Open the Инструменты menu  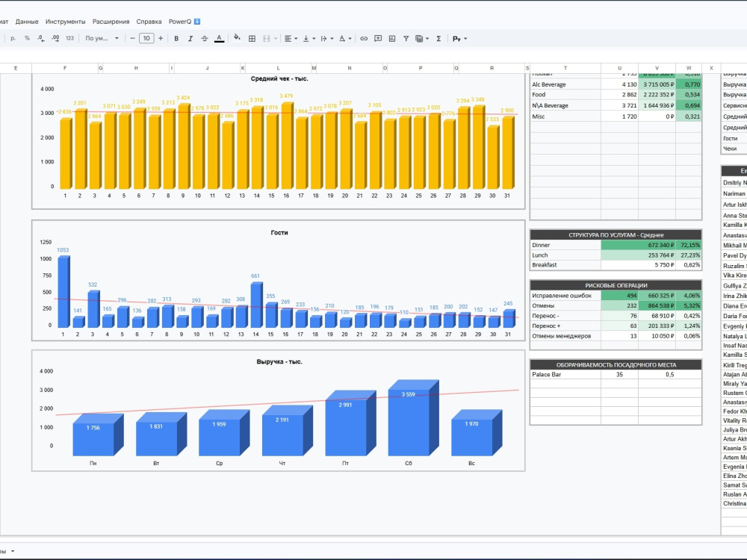65,22
